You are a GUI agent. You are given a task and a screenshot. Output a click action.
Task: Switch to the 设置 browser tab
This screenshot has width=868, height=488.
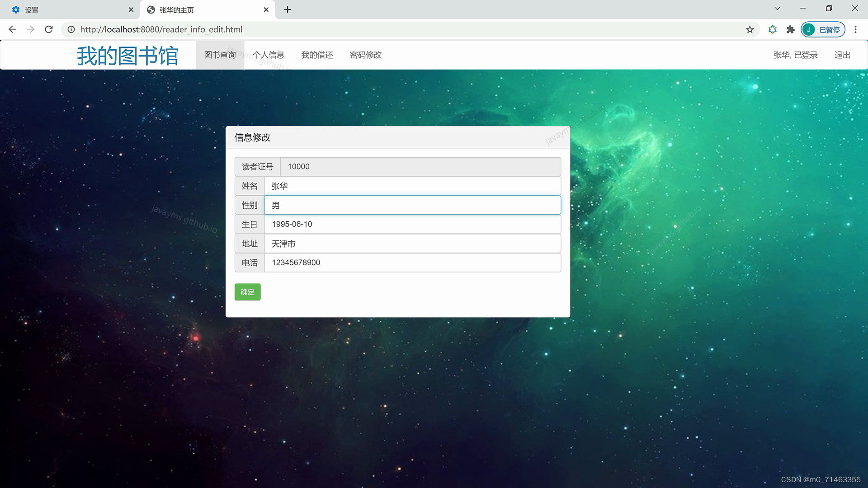coord(68,9)
